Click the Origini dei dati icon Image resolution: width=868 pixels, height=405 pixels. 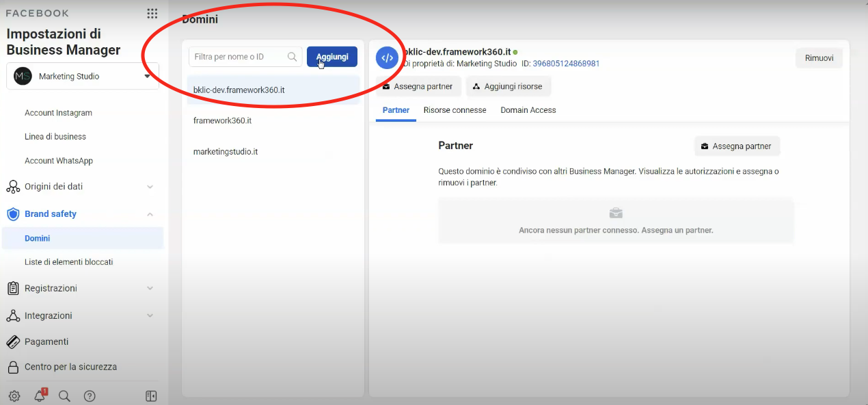pos(13,187)
